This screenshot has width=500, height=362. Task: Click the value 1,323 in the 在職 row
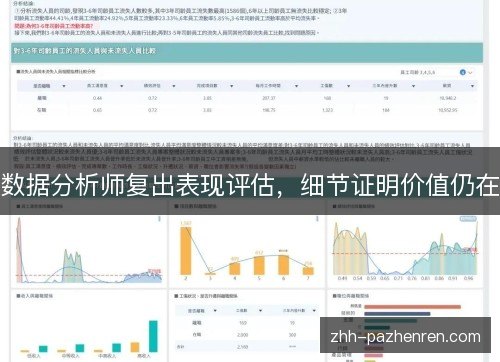tap(327, 110)
